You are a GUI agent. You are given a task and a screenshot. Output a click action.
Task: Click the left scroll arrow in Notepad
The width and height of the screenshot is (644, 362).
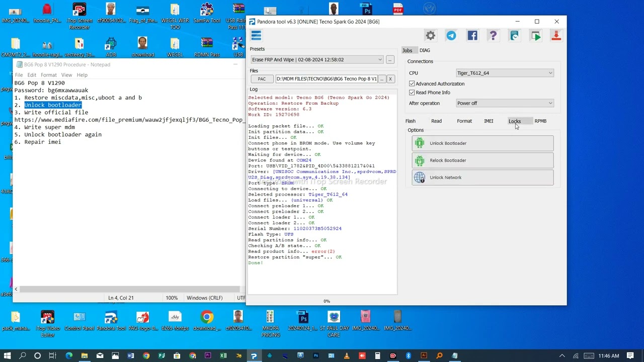tap(16, 289)
